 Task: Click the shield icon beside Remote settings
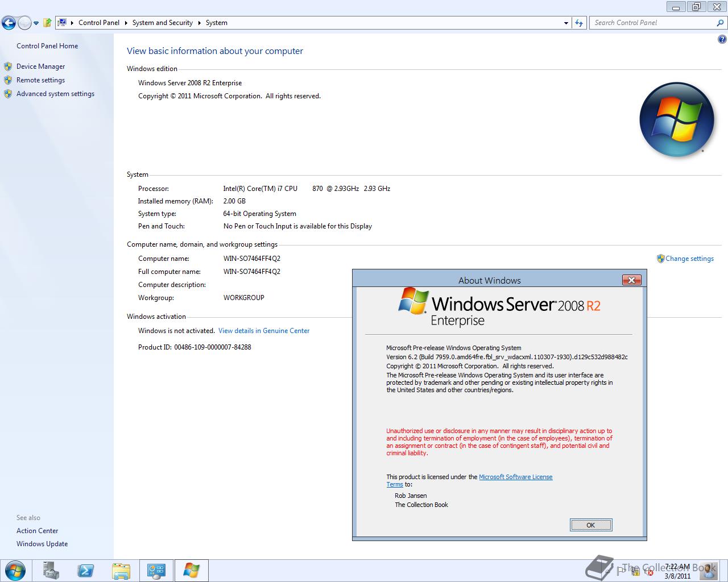click(x=8, y=80)
